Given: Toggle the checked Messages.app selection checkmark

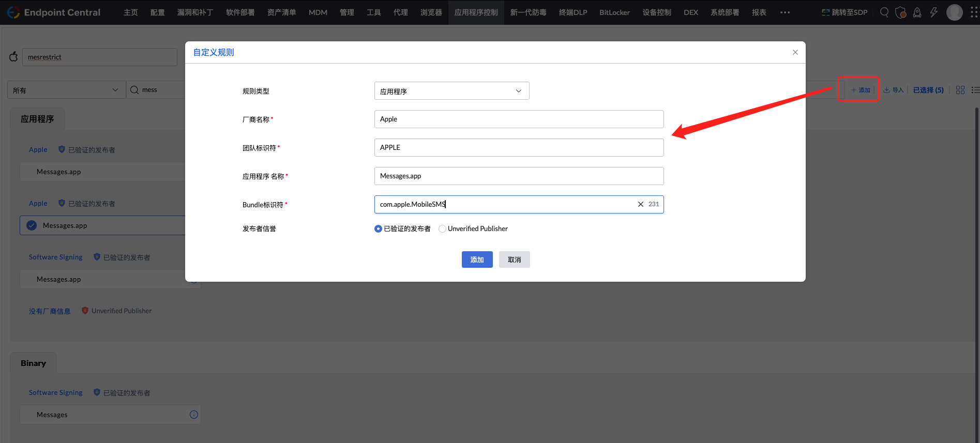Looking at the screenshot, I should (32, 225).
